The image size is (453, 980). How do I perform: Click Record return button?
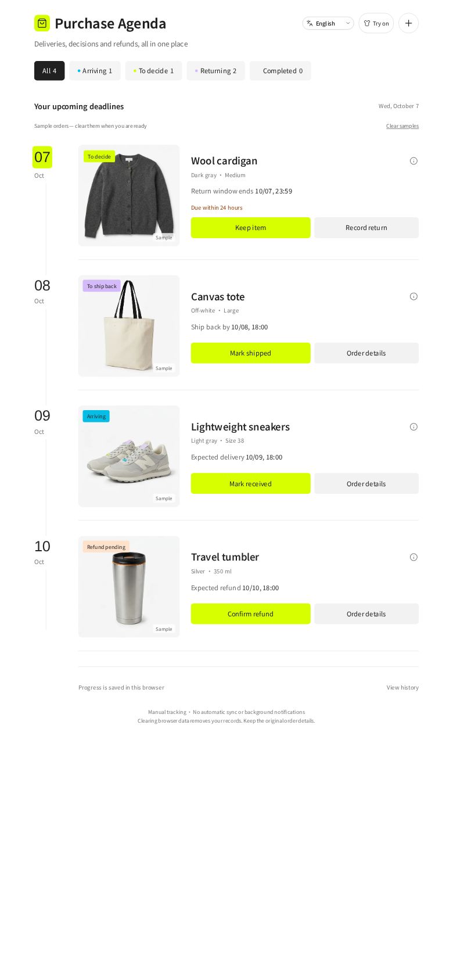point(366,228)
